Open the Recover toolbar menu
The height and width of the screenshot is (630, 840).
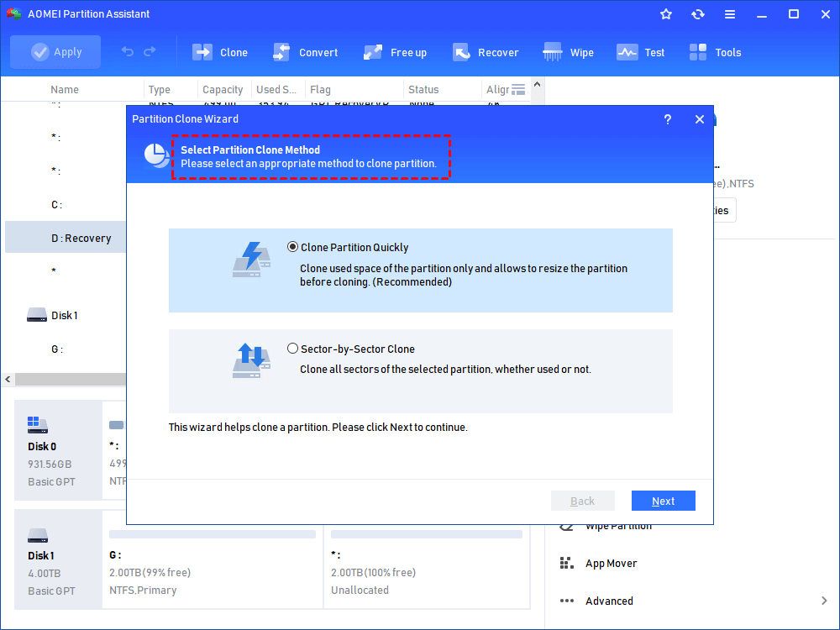click(x=486, y=52)
